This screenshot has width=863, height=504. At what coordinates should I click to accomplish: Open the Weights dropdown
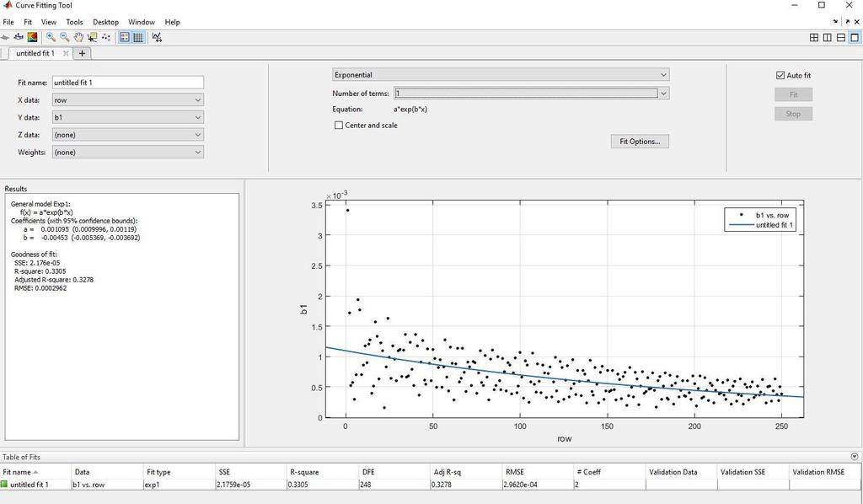pos(128,153)
